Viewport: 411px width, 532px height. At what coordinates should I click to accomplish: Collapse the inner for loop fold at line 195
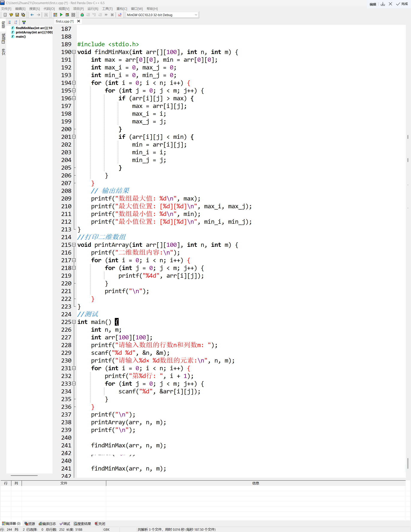74,91
